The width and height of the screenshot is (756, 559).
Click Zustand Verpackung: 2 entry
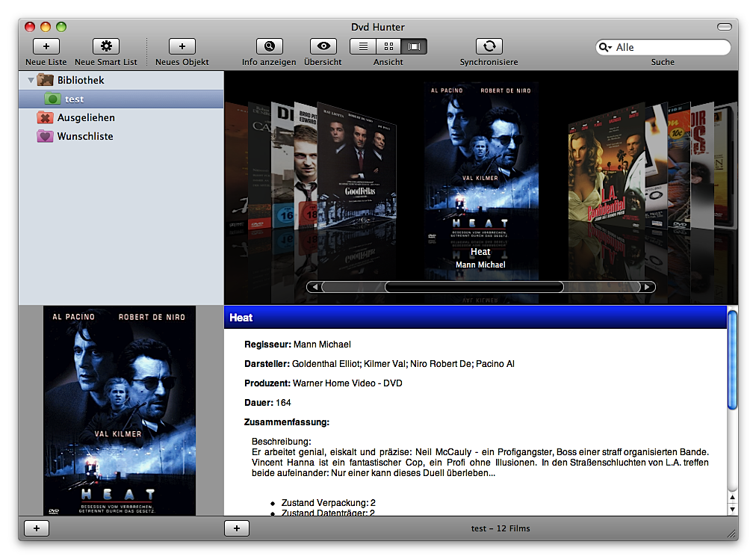(x=329, y=502)
